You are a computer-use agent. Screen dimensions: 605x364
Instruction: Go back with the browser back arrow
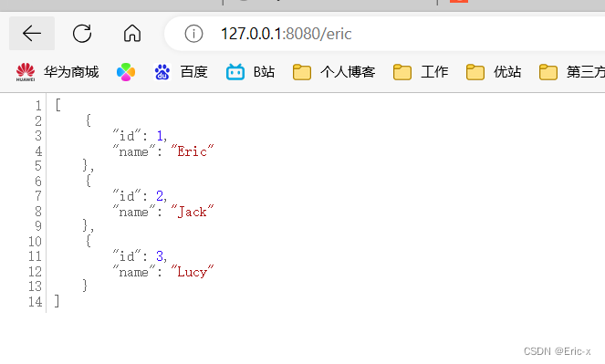pyautogui.click(x=32, y=34)
